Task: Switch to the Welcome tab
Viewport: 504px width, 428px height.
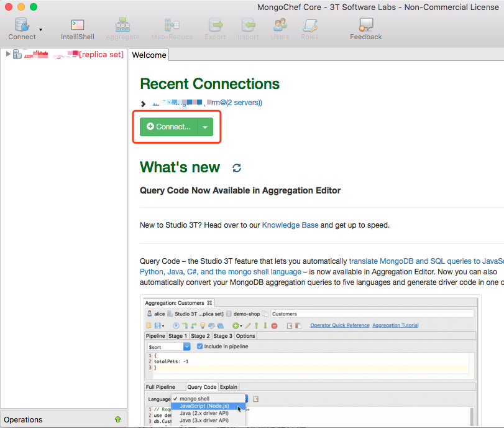Action: tap(149, 55)
